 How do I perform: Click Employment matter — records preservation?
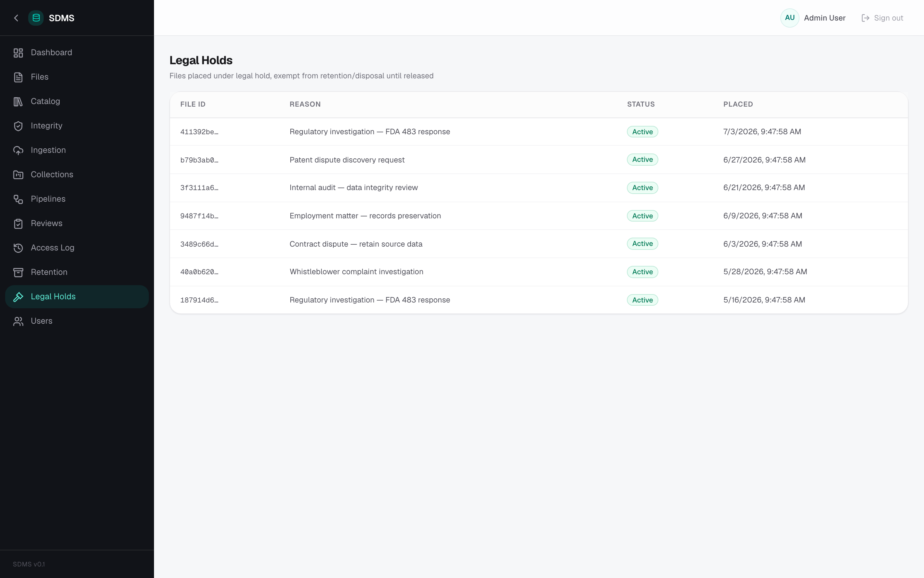click(365, 216)
